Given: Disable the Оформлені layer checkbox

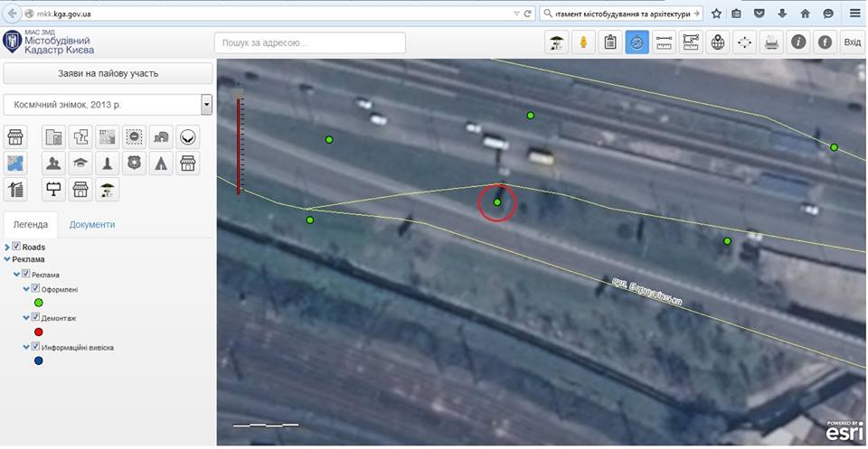Looking at the screenshot, I should click(x=36, y=289).
